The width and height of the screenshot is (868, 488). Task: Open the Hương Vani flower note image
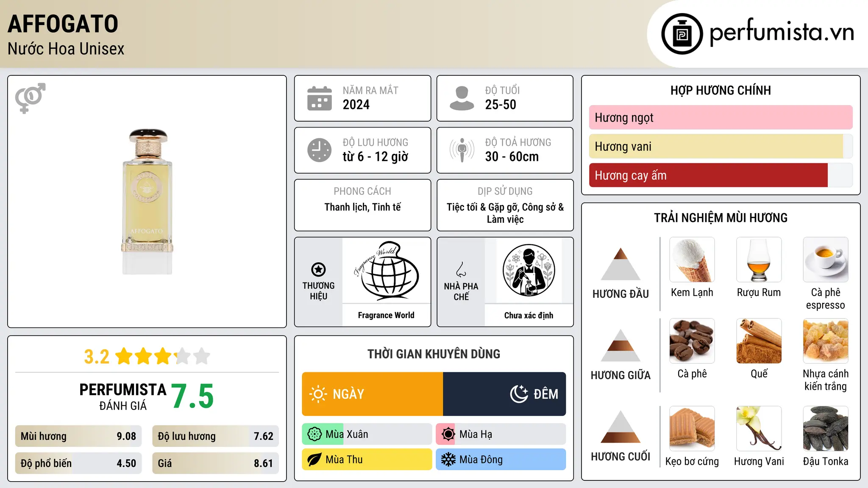point(759,429)
